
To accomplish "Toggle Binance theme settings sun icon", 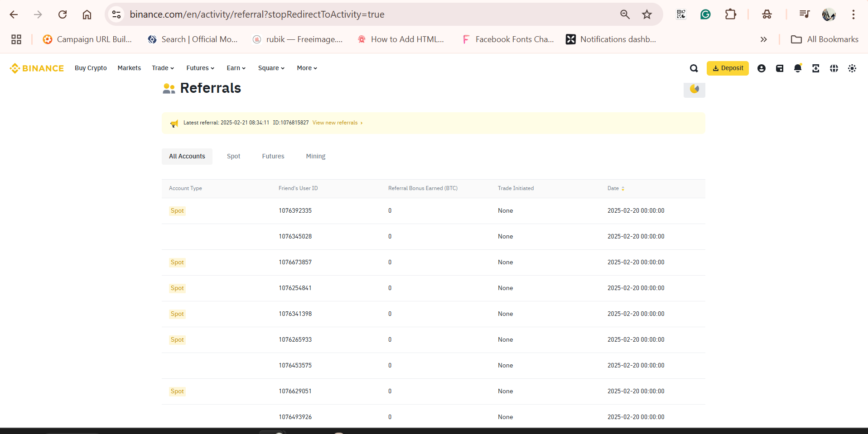I will (852, 68).
